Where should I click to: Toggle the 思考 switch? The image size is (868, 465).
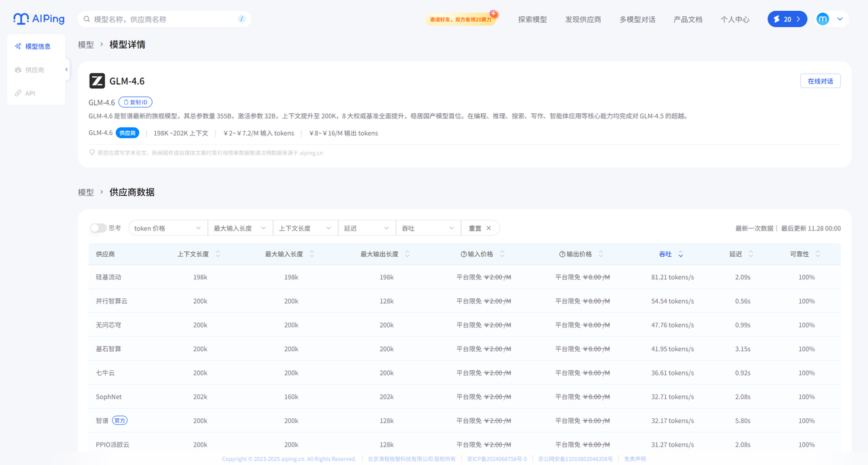(98, 228)
